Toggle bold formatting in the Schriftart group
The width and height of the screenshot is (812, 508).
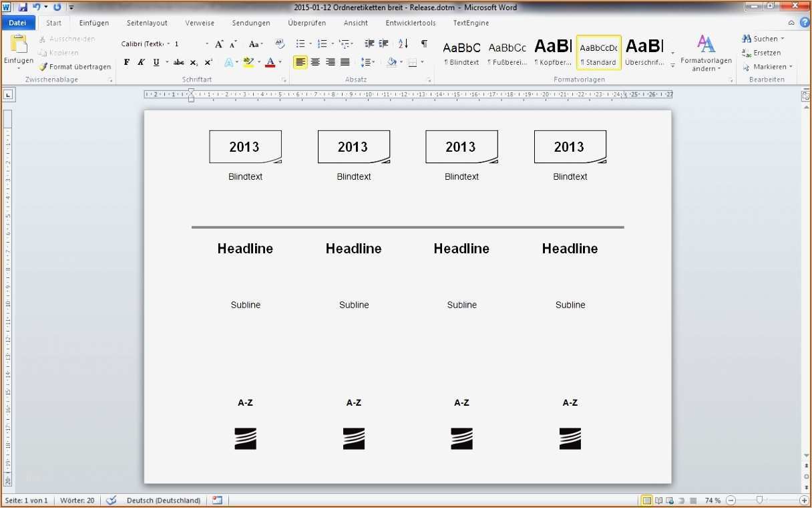click(127, 62)
